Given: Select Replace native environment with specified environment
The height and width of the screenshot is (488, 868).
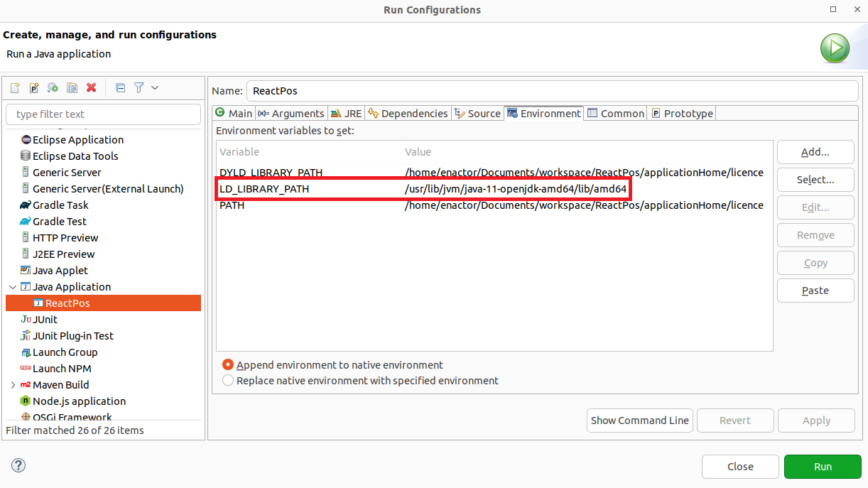Looking at the screenshot, I should tap(228, 381).
